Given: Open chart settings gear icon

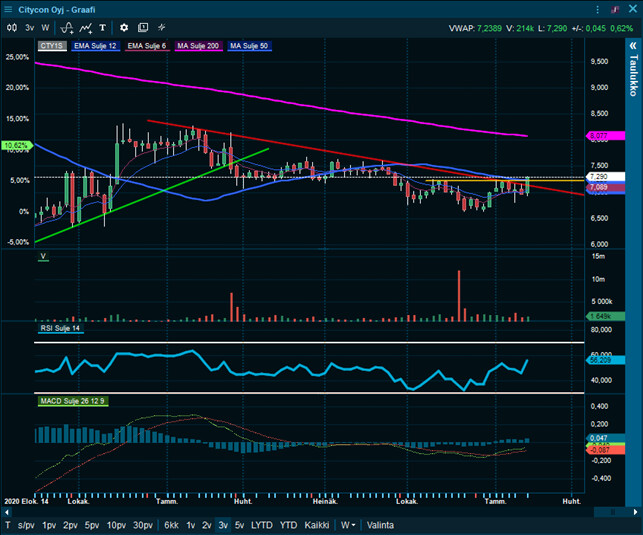Looking at the screenshot, I should (x=124, y=27).
